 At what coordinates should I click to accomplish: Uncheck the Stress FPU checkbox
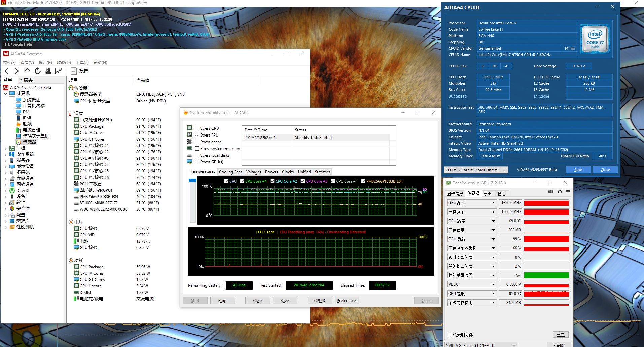(x=197, y=135)
